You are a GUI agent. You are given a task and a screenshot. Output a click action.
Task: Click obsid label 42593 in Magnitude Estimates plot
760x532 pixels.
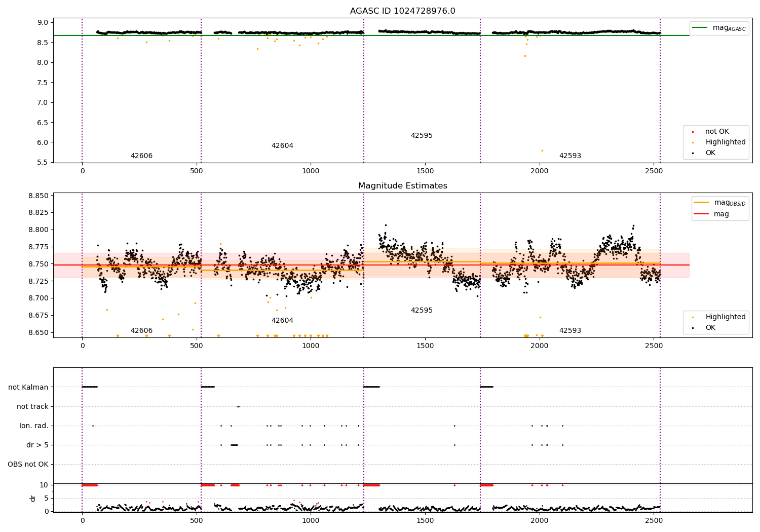[x=570, y=331]
